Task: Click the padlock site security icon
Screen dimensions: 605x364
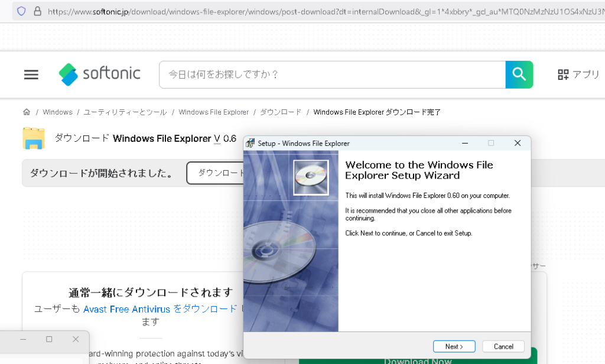Action: click(x=37, y=11)
